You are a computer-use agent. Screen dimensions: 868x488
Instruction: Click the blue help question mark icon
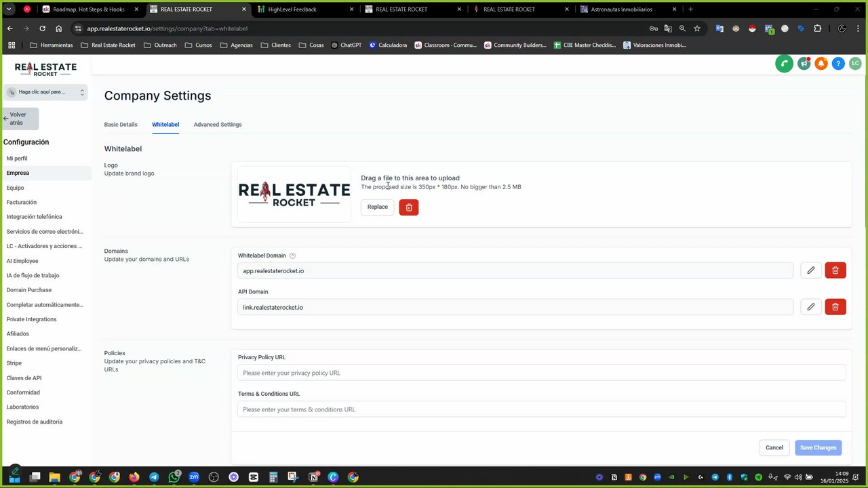(838, 64)
